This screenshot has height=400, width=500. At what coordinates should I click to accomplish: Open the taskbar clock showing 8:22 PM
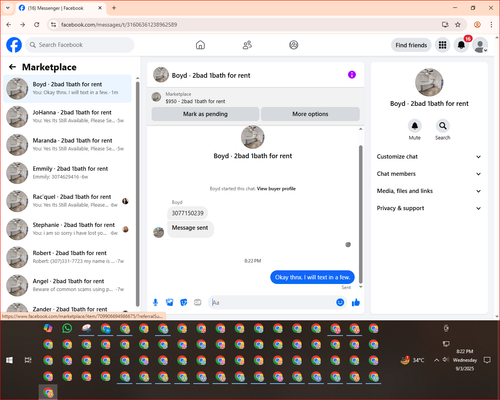pos(465,360)
